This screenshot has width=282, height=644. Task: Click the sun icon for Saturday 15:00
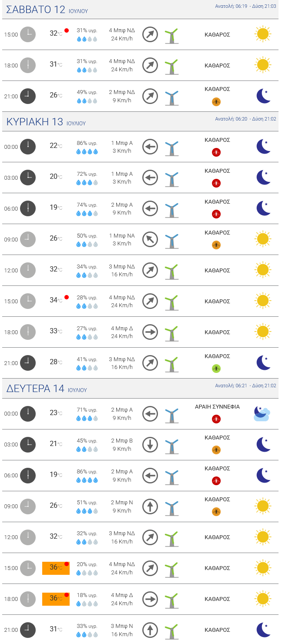tap(262, 34)
